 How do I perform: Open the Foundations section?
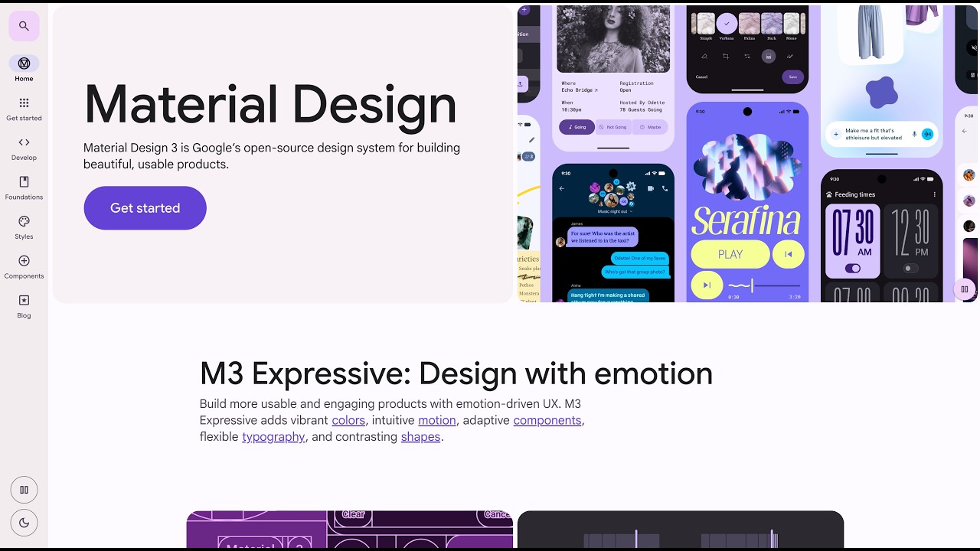pyautogui.click(x=24, y=187)
